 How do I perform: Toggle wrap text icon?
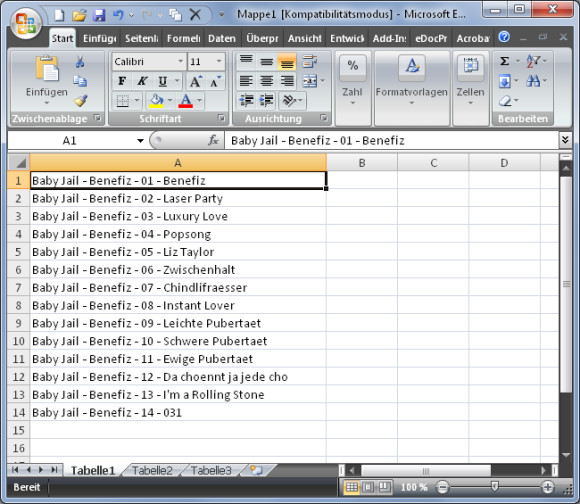coord(310,61)
